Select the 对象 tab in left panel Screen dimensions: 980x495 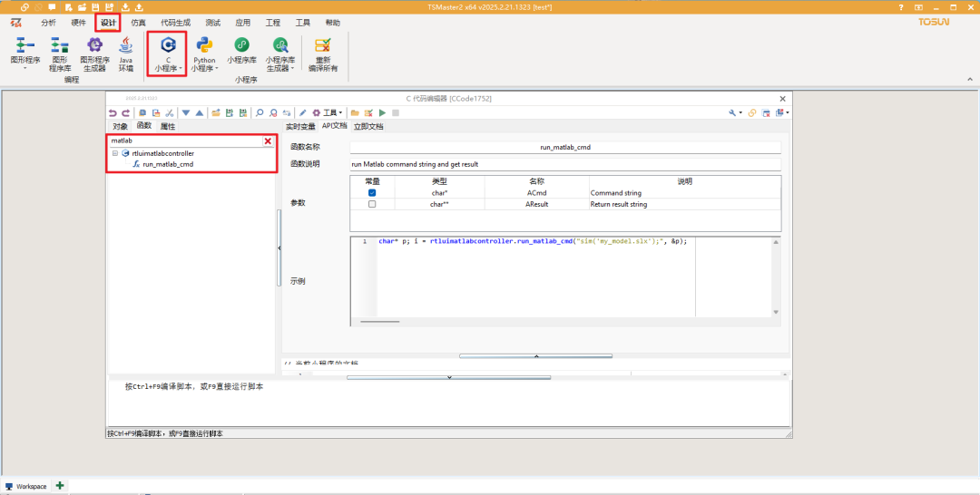pyautogui.click(x=120, y=126)
